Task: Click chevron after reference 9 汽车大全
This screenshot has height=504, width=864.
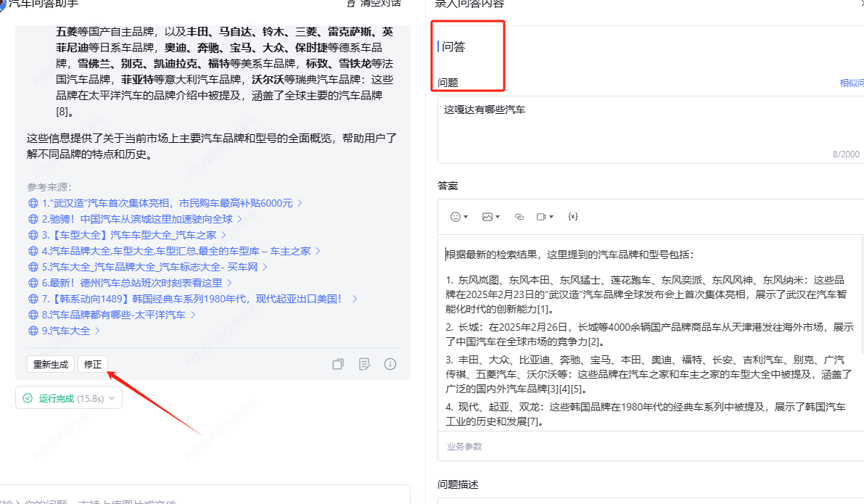Action: (97, 331)
